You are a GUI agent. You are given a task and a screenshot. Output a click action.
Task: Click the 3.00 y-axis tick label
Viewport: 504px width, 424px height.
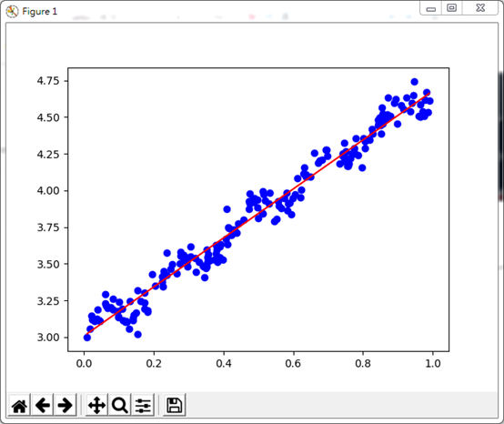coord(48,338)
